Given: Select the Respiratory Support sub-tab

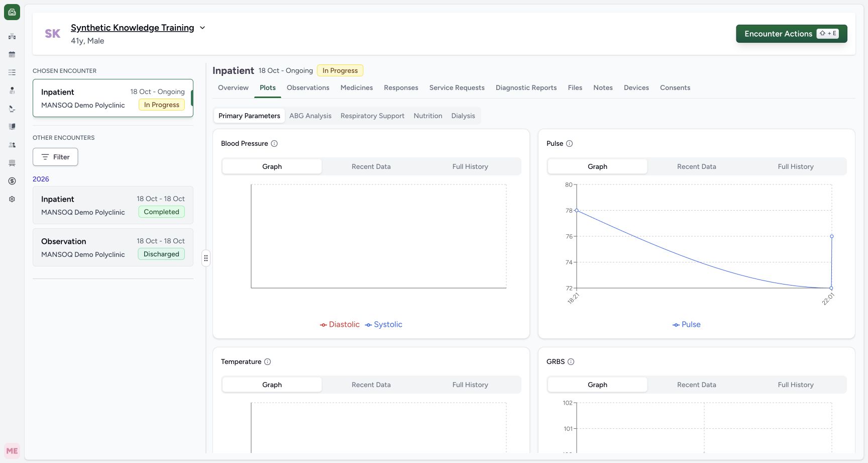Looking at the screenshot, I should click(x=372, y=116).
